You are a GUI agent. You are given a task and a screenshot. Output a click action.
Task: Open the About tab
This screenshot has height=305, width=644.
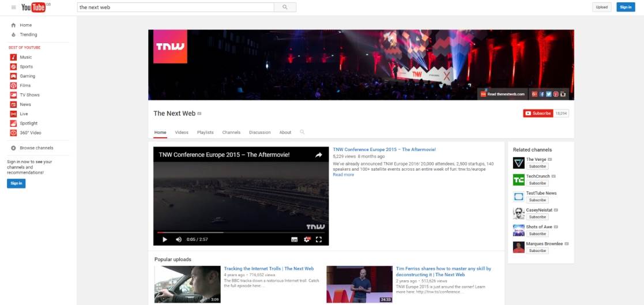coord(285,133)
